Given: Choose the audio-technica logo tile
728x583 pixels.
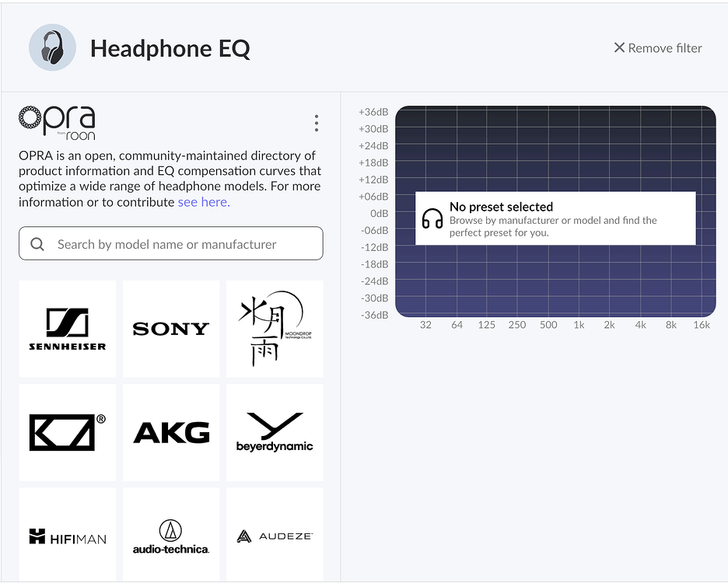Looking at the screenshot, I should [171, 536].
